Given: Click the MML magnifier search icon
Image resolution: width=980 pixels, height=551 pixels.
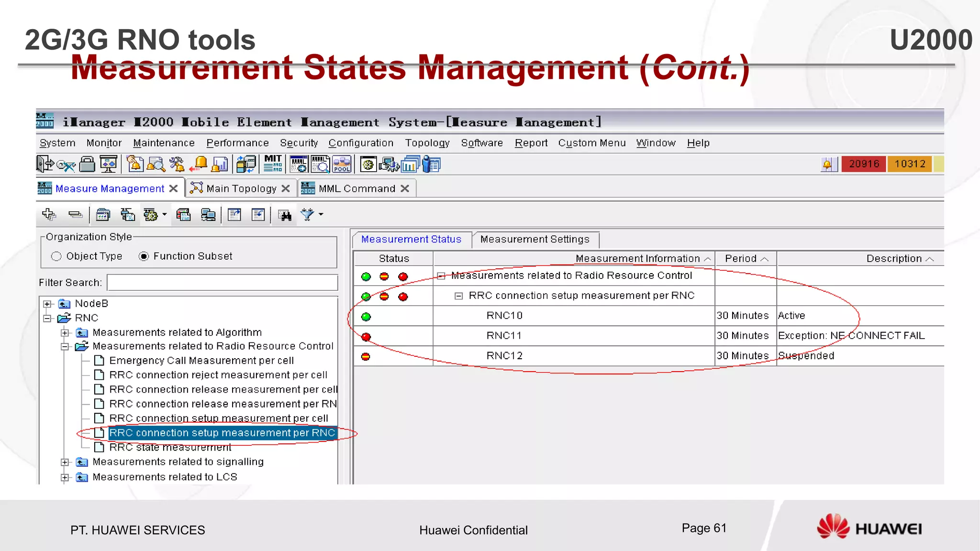Looking at the screenshot, I should click(x=321, y=164).
